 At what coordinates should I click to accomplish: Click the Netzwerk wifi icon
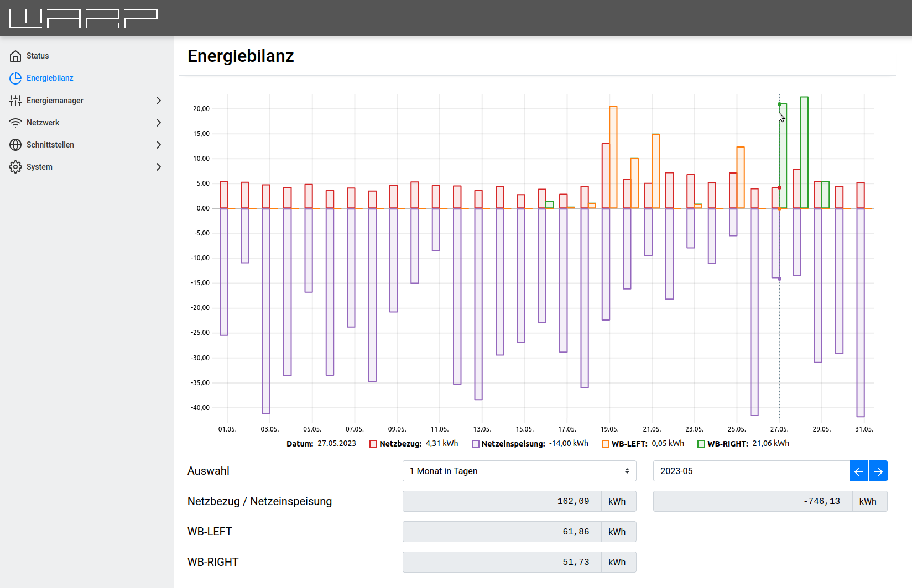coord(15,123)
